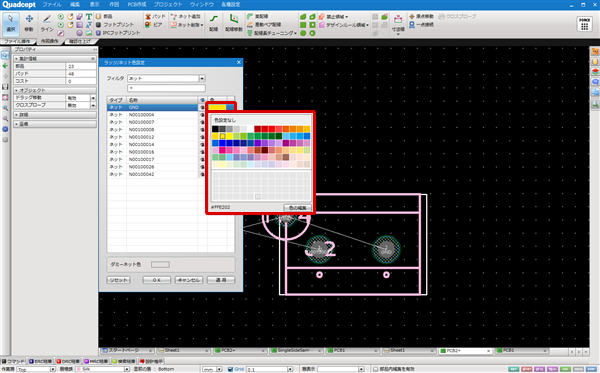Click the OK button in dialog
Screen dimensions: 600x373
[157, 280]
